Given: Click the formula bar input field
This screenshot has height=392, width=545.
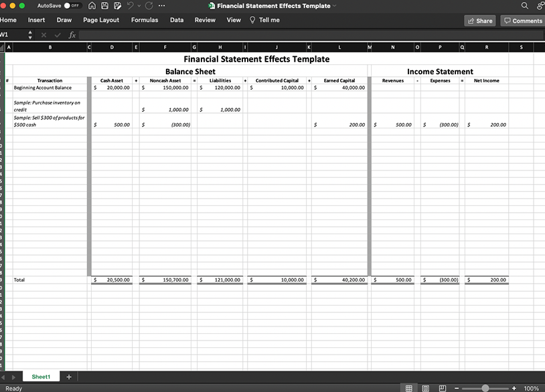Looking at the screenshot, I should pos(311,35).
